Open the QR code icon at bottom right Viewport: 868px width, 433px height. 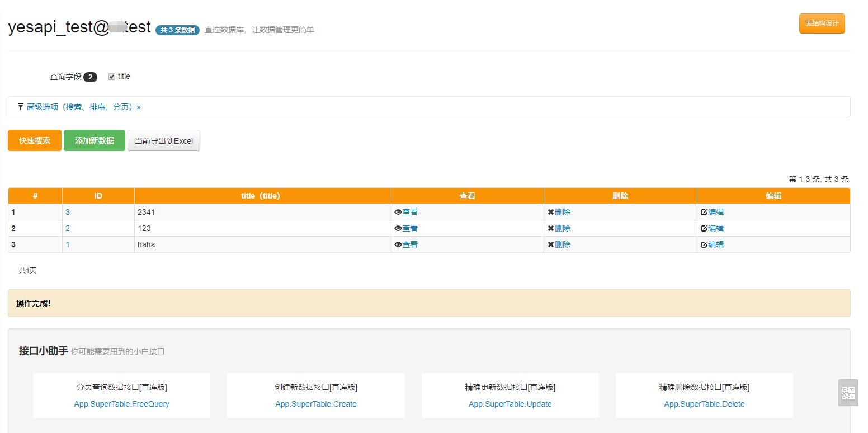pyautogui.click(x=848, y=393)
